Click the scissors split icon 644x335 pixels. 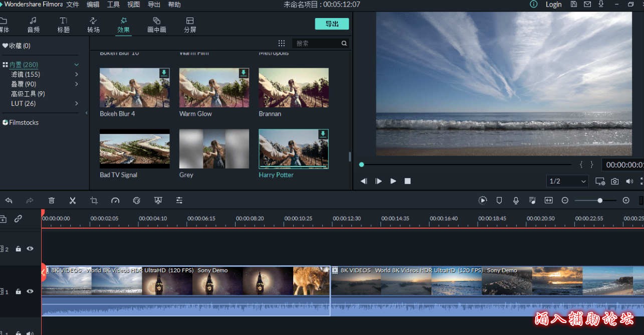[x=73, y=201]
